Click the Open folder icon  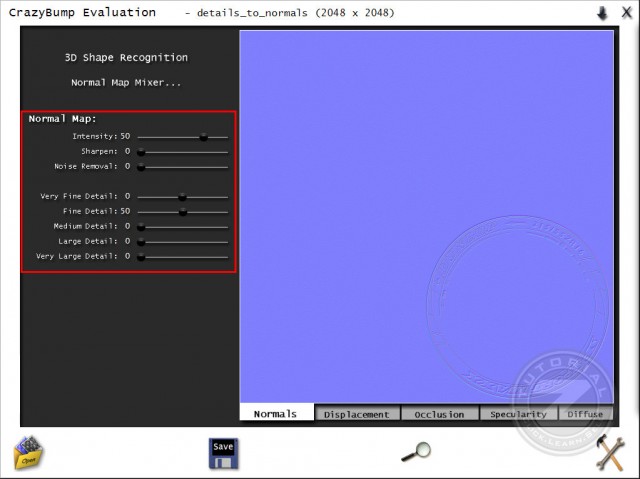27,452
